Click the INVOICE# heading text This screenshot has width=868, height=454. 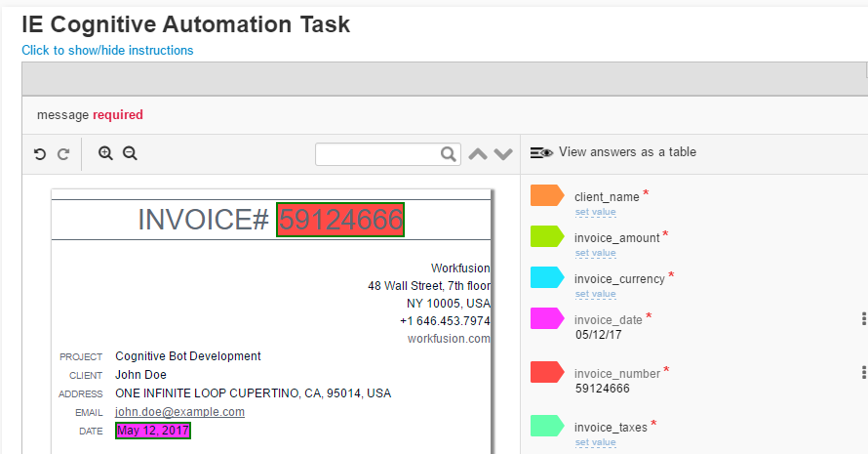(x=204, y=220)
